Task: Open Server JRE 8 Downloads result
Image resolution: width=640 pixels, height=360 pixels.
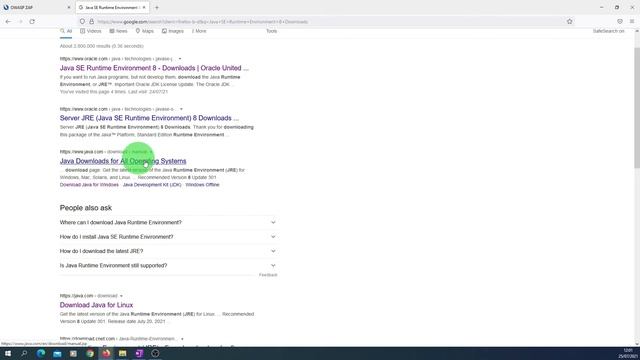Action: point(149,118)
